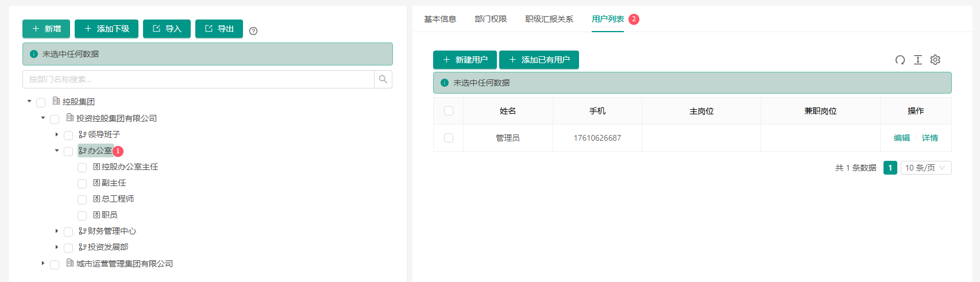This screenshot has width=980, height=282.
Task: Open the 部门权限 tab
Action: [x=491, y=19]
